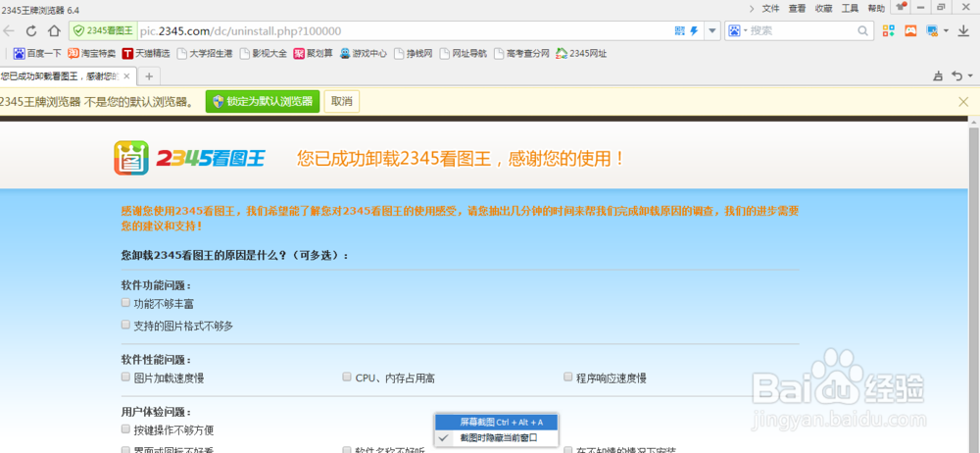Click the page vertical scrollbar thumb

point(974,288)
